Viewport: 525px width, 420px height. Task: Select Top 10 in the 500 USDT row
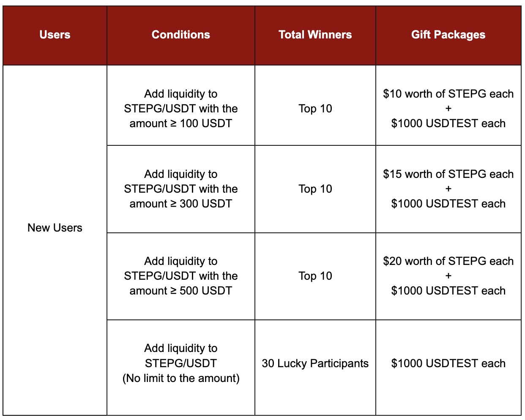click(315, 276)
